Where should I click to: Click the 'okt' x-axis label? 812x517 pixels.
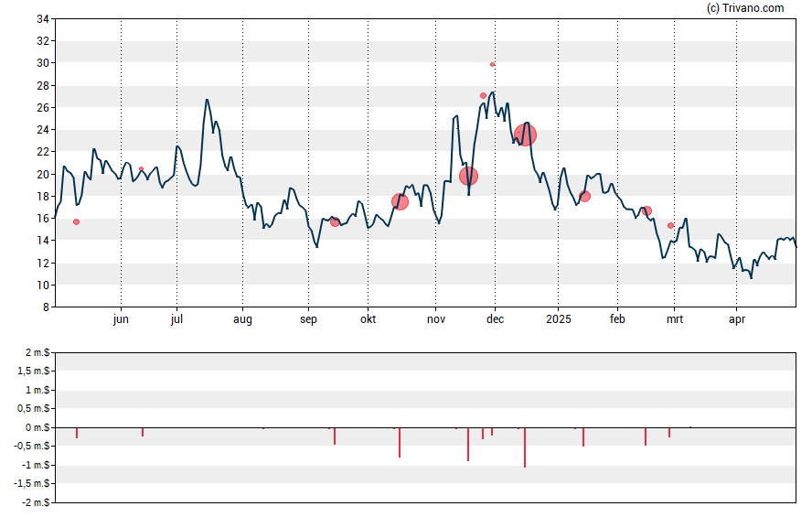(369, 319)
